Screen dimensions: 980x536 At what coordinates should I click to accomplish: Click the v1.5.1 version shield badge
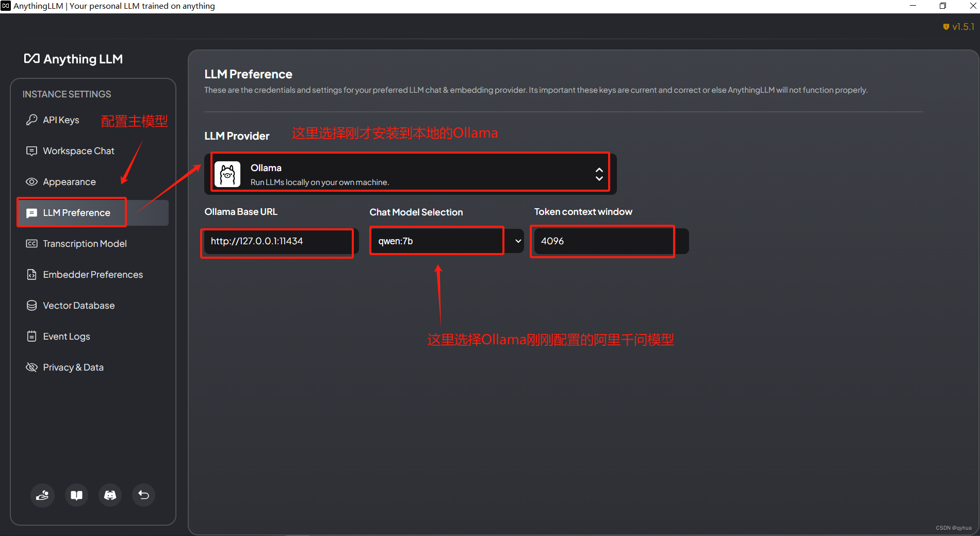coord(958,27)
